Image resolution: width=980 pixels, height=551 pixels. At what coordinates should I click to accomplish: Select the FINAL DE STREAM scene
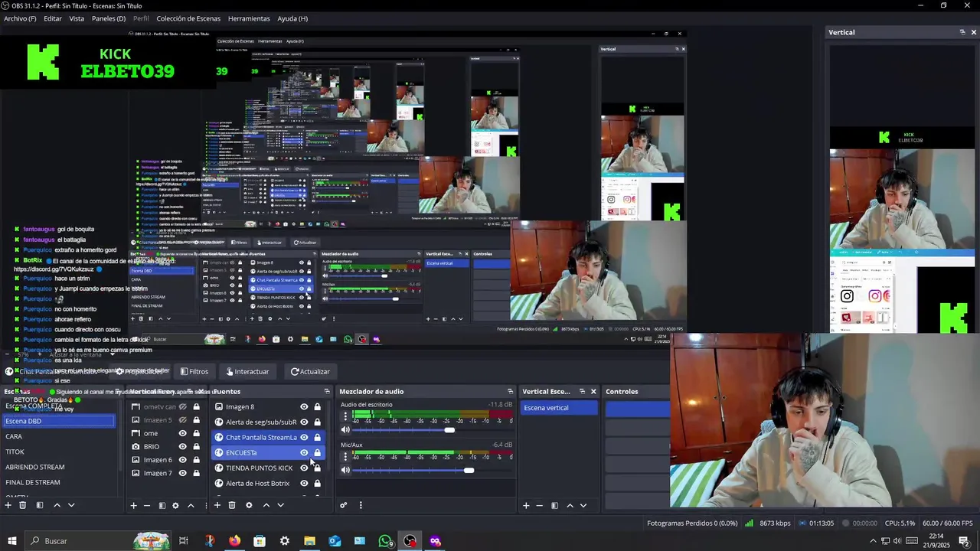[x=60, y=482]
